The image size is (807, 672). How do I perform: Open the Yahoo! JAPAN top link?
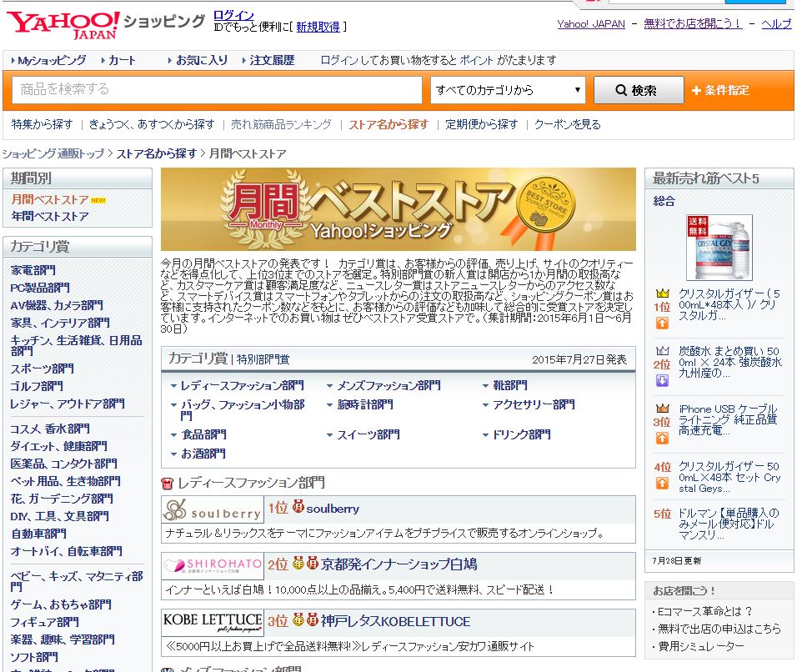coord(591,23)
